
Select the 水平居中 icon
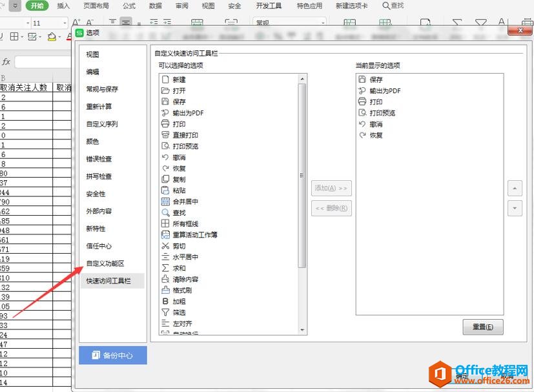point(165,257)
